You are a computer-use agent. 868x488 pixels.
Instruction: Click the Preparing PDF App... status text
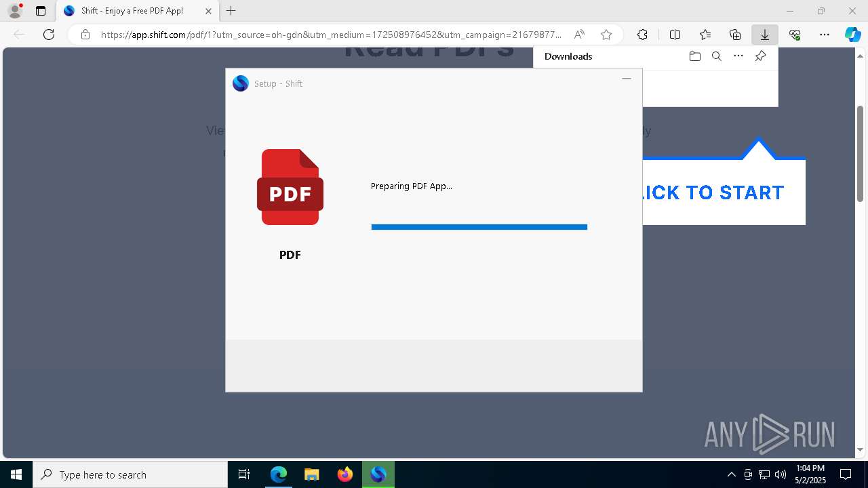[x=411, y=186]
